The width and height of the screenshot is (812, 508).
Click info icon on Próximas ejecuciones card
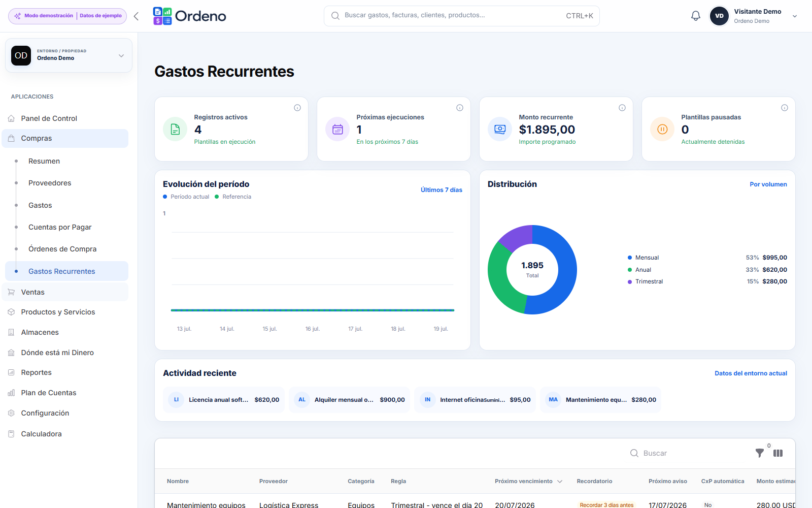(460, 108)
